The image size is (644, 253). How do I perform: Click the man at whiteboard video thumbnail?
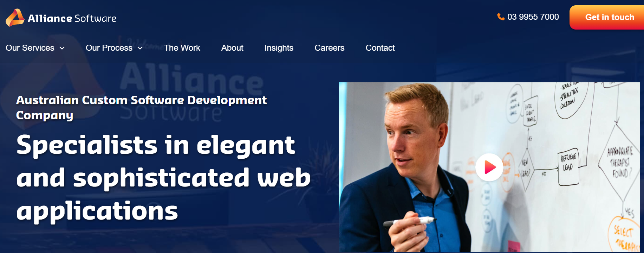point(489,167)
